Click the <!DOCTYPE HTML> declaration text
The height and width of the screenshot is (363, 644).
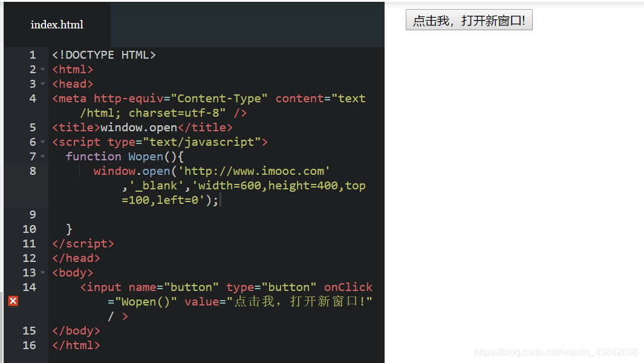104,55
